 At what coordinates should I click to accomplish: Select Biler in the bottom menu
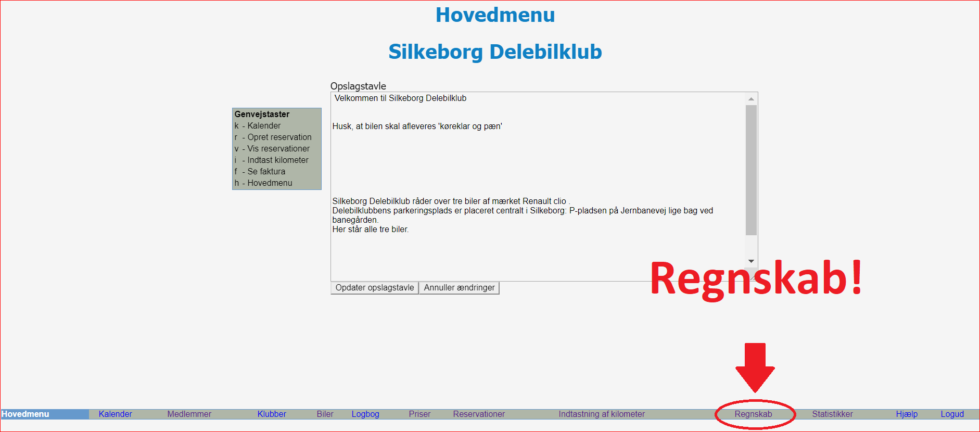point(325,414)
